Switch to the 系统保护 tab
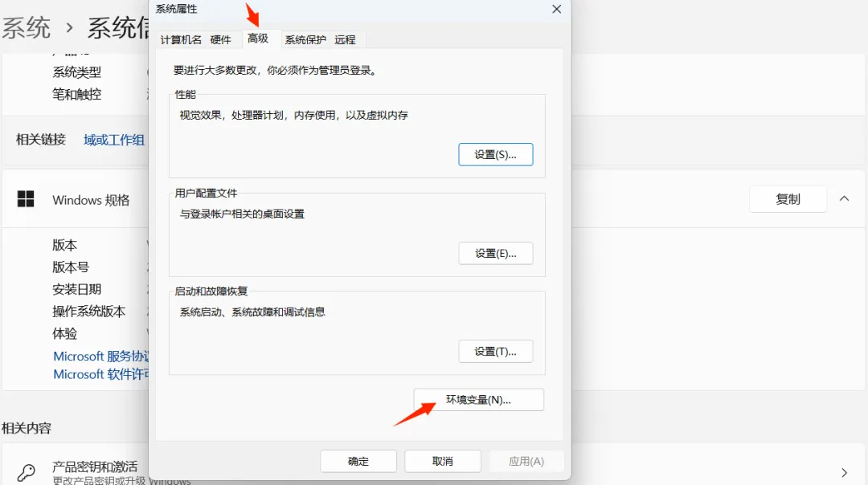868x485 pixels. (x=305, y=39)
